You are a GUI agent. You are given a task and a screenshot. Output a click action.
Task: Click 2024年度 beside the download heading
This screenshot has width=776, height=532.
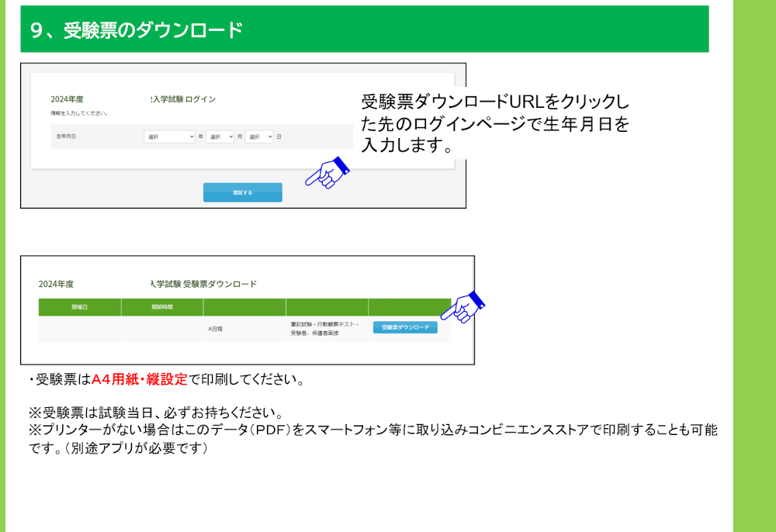pos(56,285)
